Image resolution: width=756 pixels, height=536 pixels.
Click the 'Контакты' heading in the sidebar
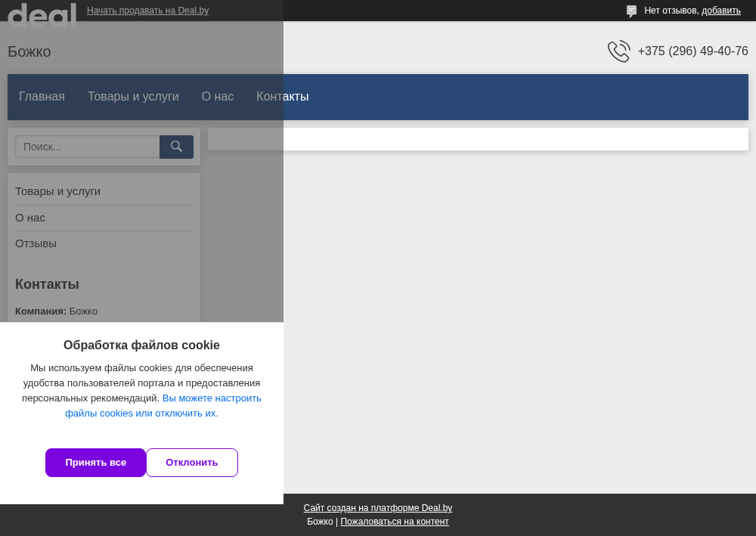47,284
